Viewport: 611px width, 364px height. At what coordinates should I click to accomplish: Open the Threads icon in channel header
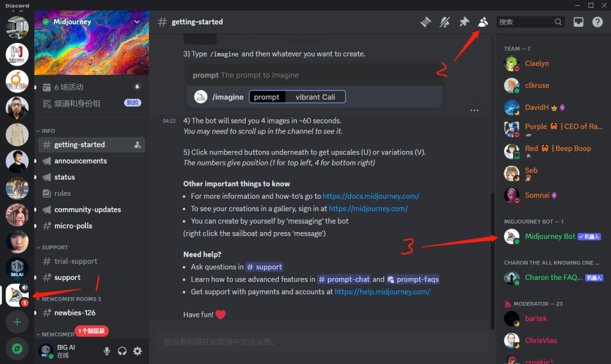(x=425, y=22)
